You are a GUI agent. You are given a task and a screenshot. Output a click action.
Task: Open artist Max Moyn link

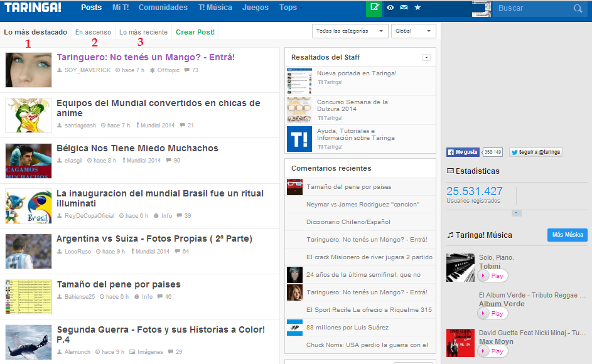click(496, 341)
